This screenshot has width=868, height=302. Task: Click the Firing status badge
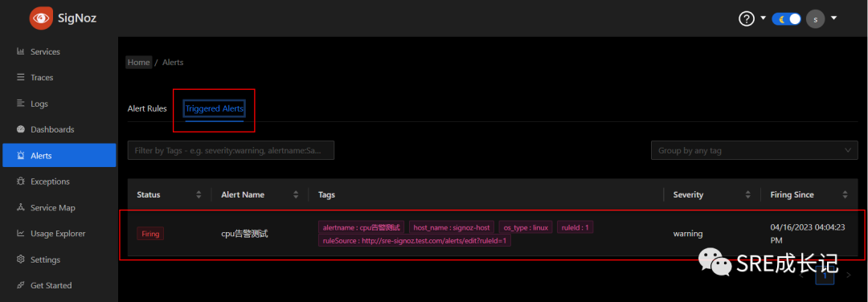click(x=150, y=234)
